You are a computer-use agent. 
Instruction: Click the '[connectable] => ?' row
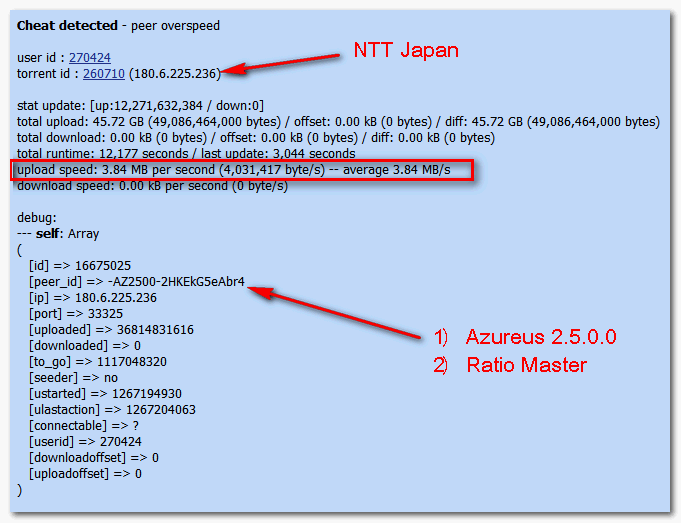coord(84,426)
